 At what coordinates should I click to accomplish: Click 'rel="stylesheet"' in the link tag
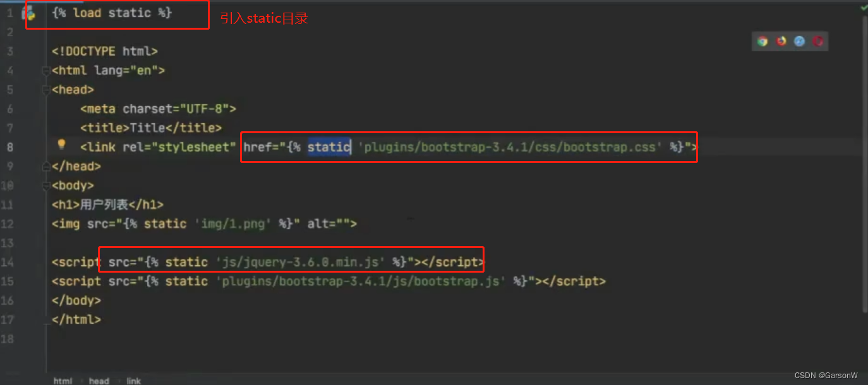(179, 147)
